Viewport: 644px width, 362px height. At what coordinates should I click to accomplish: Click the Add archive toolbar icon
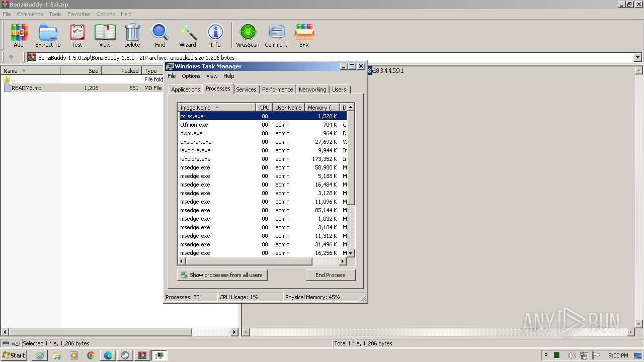pyautogui.click(x=19, y=35)
